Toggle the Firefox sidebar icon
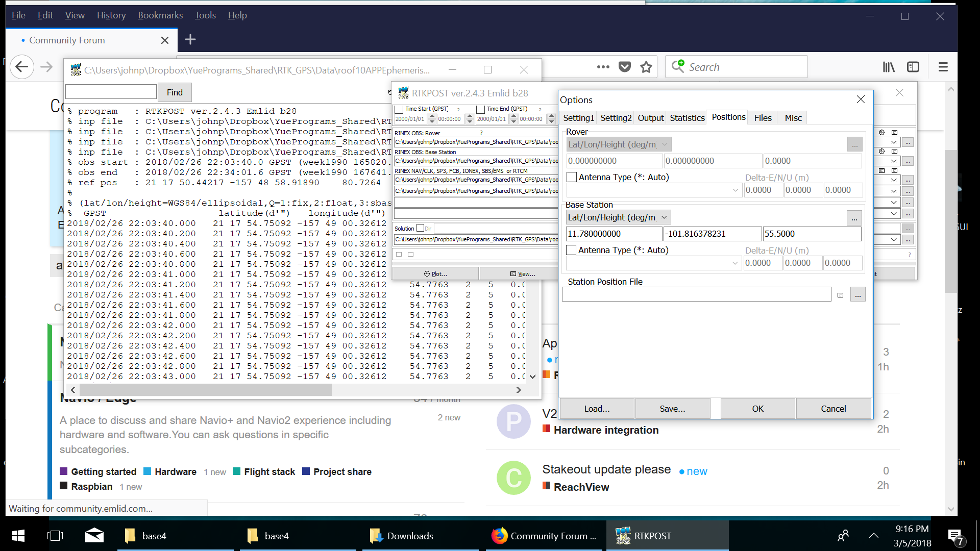Screen dimensions: 980x551 (x=913, y=67)
